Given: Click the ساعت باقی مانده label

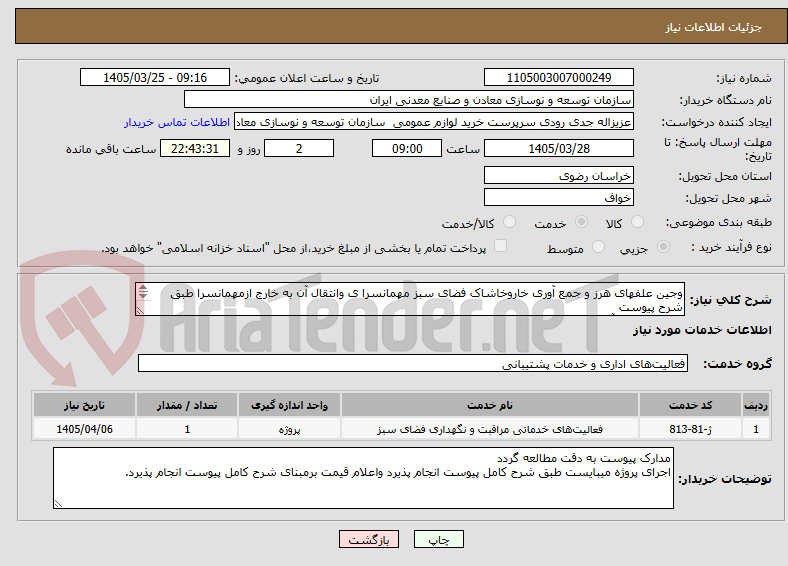Looking at the screenshot, I should 111,149.
